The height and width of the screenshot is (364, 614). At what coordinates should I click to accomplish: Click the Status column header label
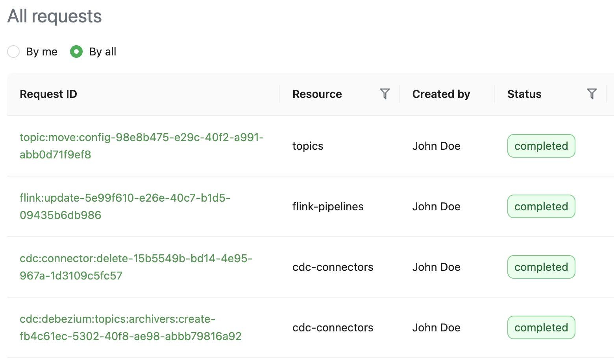pos(524,94)
